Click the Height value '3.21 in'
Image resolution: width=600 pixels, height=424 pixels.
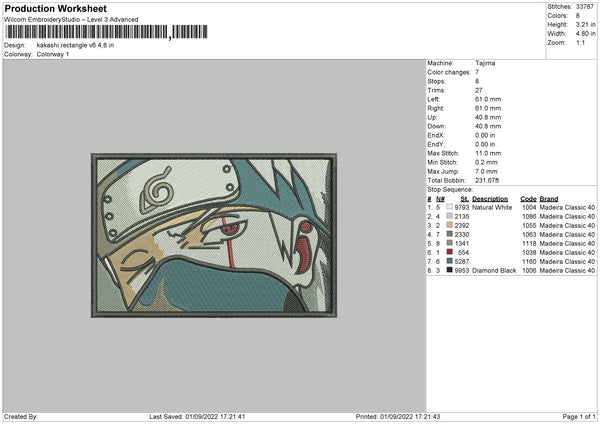[585, 24]
